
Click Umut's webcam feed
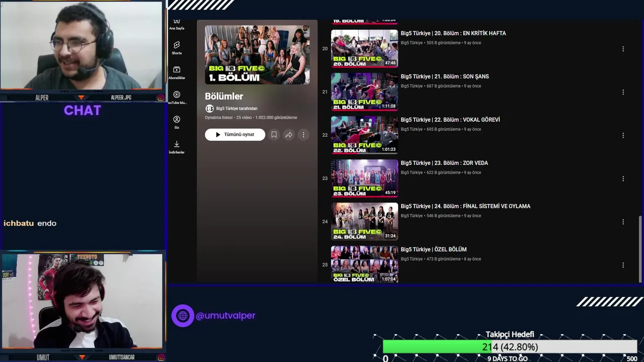coord(82,301)
